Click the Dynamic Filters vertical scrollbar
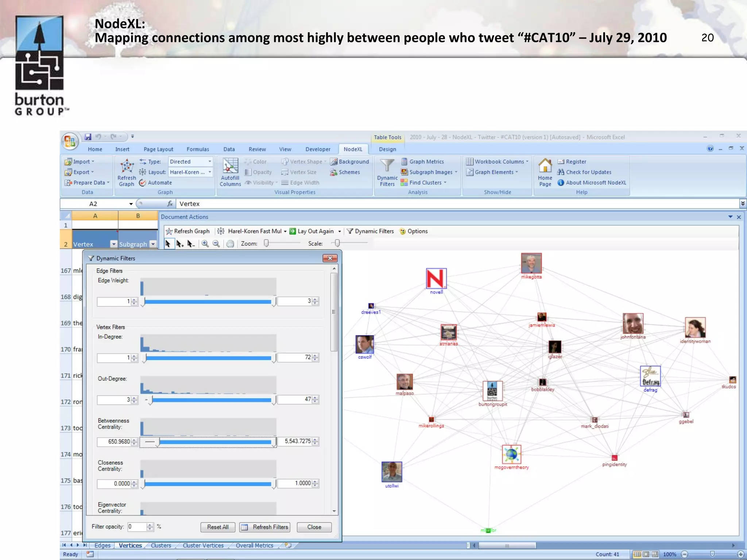This screenshot has height=560, width=747. point(334,389)
